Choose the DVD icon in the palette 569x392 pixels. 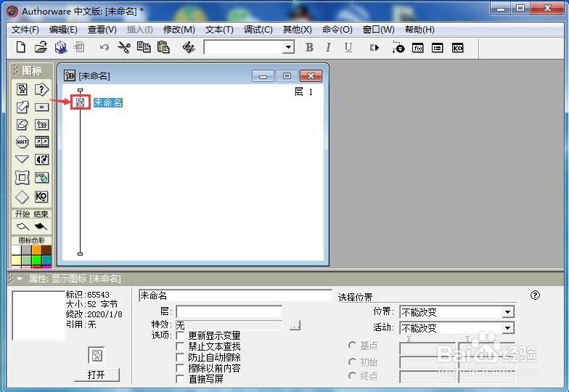click(x=41, y=177)
